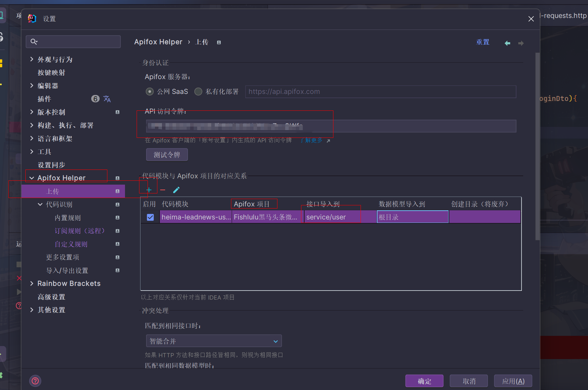Image resolution: width=588 pixels, height=390 pixels.
Task: Click the 数据模型导入到 column header
Action: (x=402, y=204)
